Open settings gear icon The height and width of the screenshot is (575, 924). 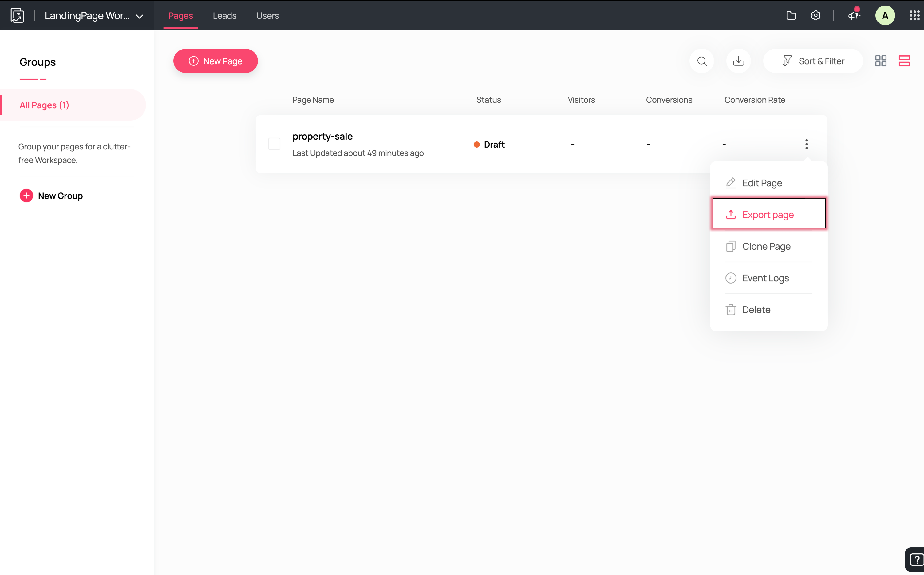coord(815,16)
